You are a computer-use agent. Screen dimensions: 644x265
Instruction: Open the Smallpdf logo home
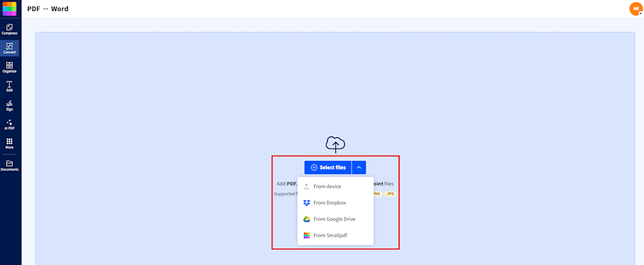coord(10,9)
